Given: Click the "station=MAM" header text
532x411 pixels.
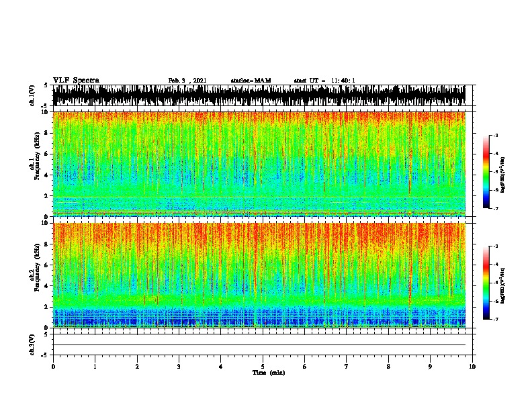Looking at the screenshot, I should [x=251, y=81].
